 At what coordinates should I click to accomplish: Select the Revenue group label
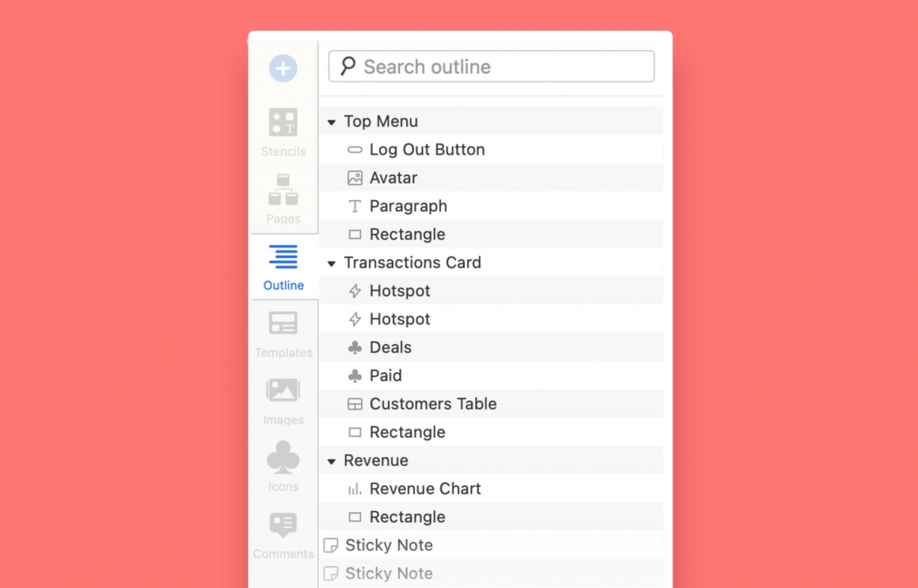376,461
